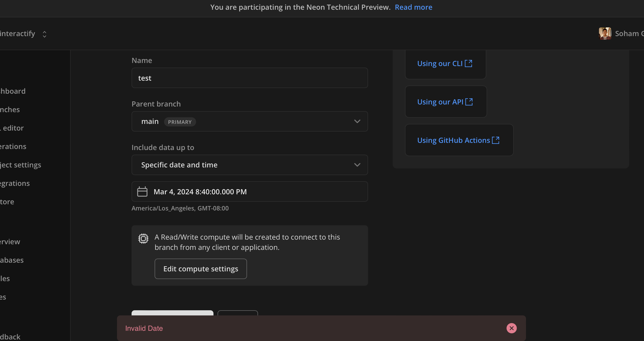Screen dimensions: 644x341
Task: Open the Read more link
Action: coord(413,7)
